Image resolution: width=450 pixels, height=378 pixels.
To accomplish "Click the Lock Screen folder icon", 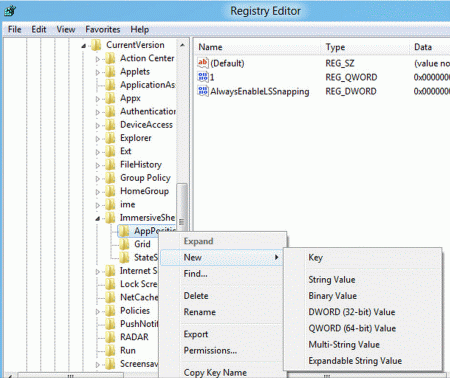I will 110,284.
